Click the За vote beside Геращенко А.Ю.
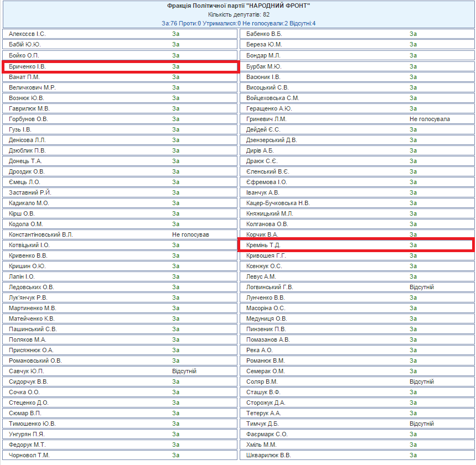Viewport: 476px width, 465px height. (413, 108)
